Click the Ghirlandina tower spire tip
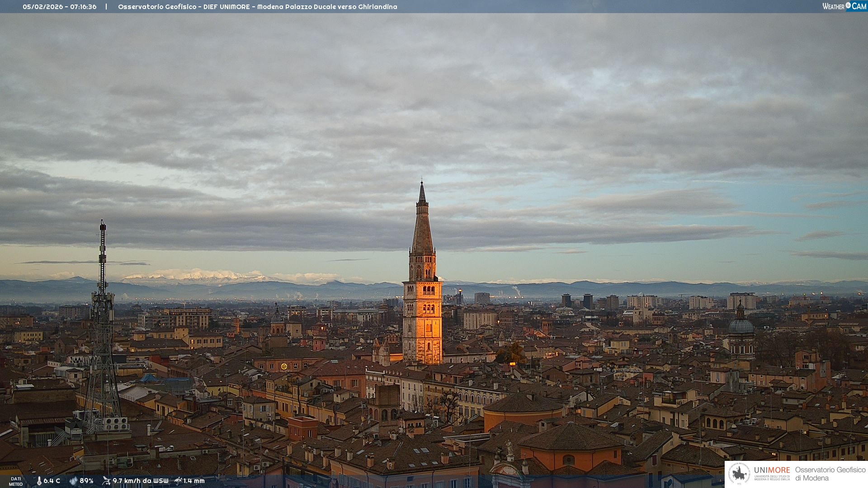The width and height of the screenshot is (868, 488). pos(422,184)
